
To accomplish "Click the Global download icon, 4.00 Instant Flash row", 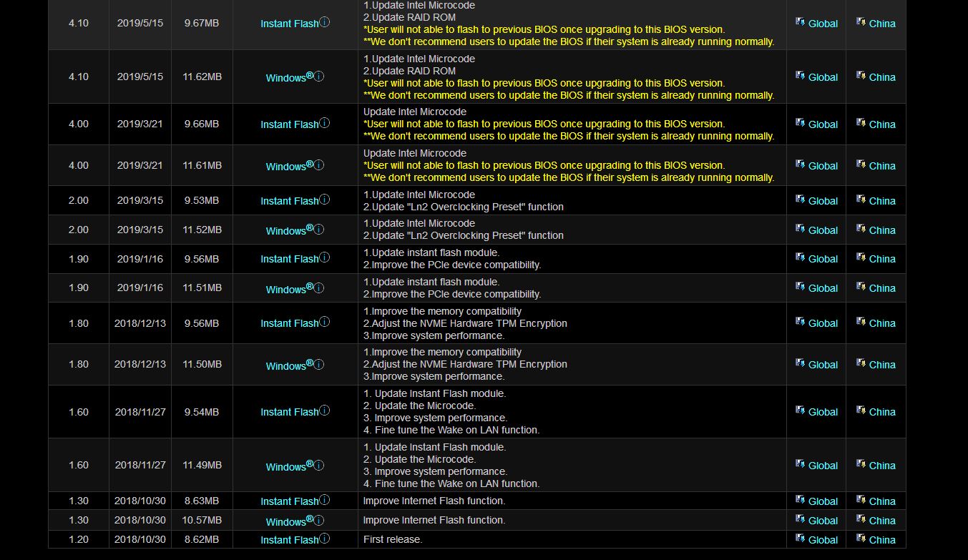I will pos(800,123).
